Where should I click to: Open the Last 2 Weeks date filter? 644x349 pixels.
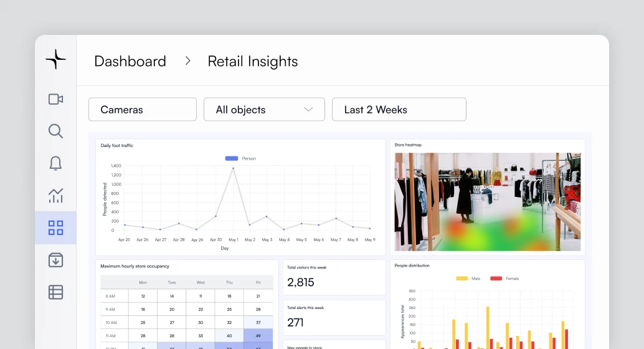(x=399, y=109)
